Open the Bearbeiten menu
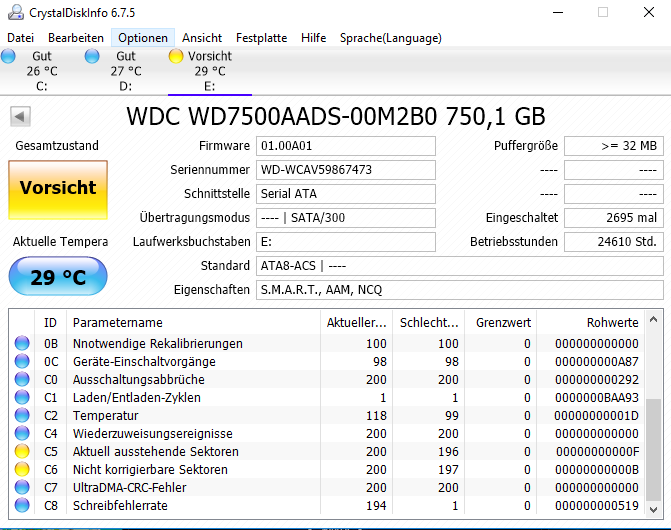The image size is (671, 530). (76, 38)
